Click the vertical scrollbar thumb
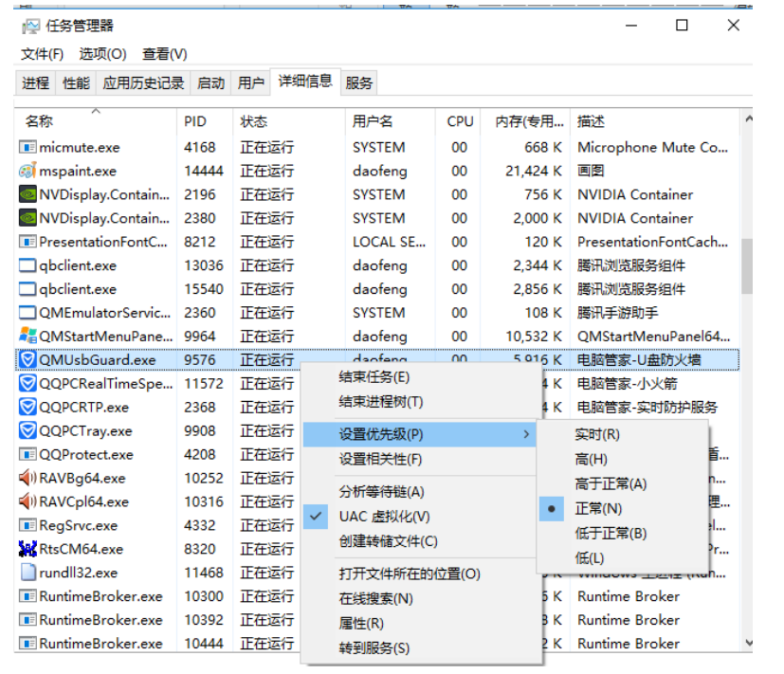Viewport: 784px width, 674px height. [747, 266]
